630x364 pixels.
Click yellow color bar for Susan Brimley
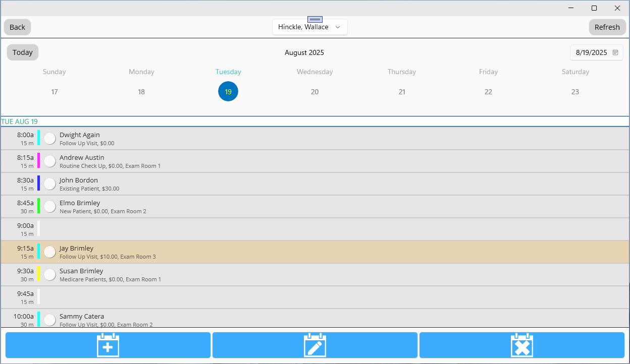tap(39, 274)
